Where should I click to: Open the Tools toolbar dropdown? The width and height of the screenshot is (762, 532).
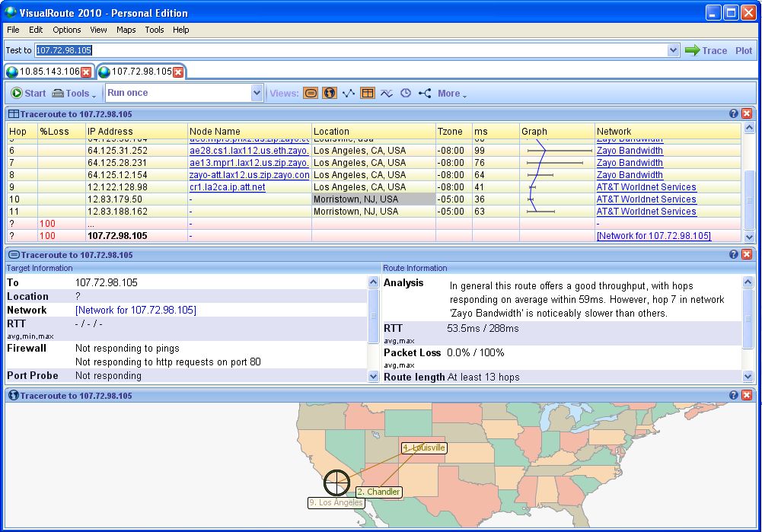[x=74, y=94]
